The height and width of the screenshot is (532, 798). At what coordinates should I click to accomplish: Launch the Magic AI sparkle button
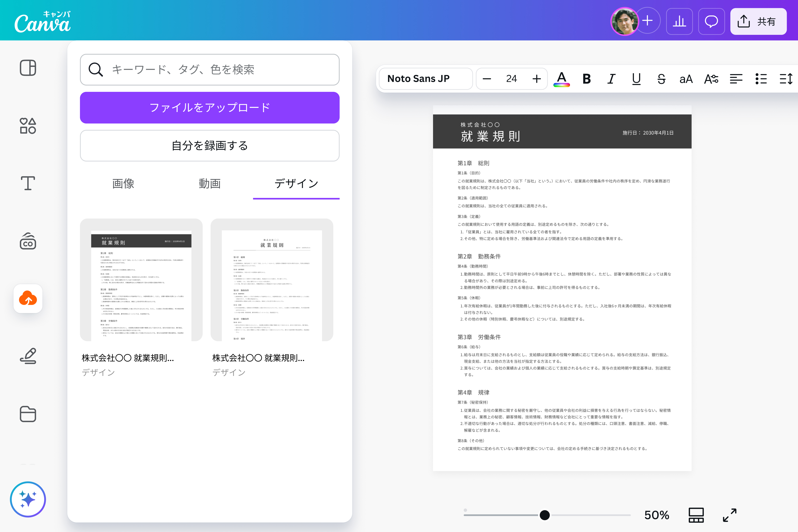click(28, 499)
